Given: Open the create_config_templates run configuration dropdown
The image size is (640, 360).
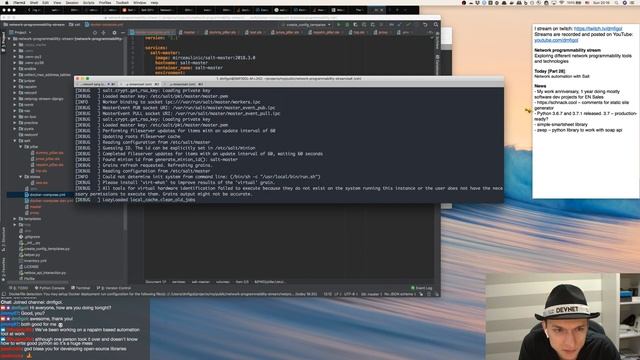Looking at the screenshot, I should [x=307, y=25].
